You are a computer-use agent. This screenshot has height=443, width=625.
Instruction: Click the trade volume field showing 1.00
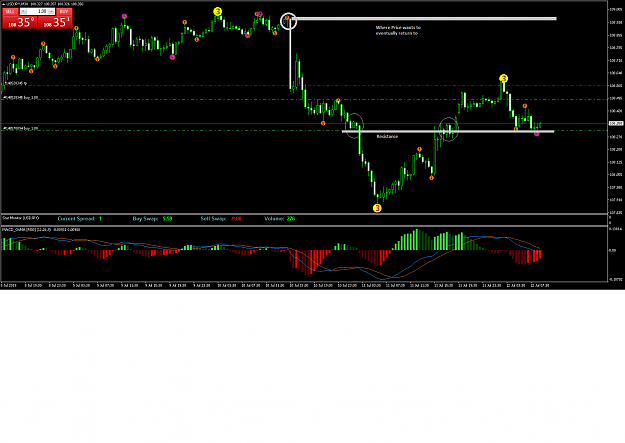tap(37, 12)
